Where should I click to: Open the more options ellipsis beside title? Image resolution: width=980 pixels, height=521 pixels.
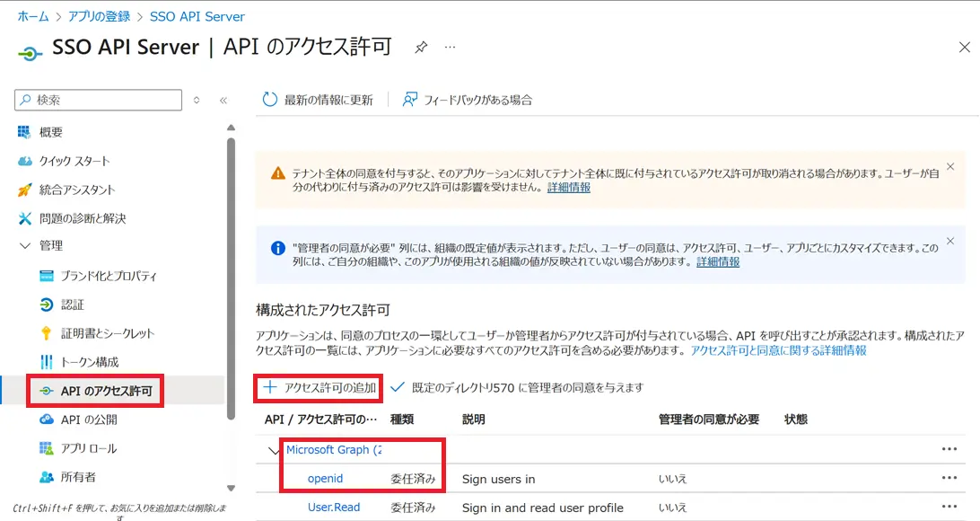(x=450, y=47)
